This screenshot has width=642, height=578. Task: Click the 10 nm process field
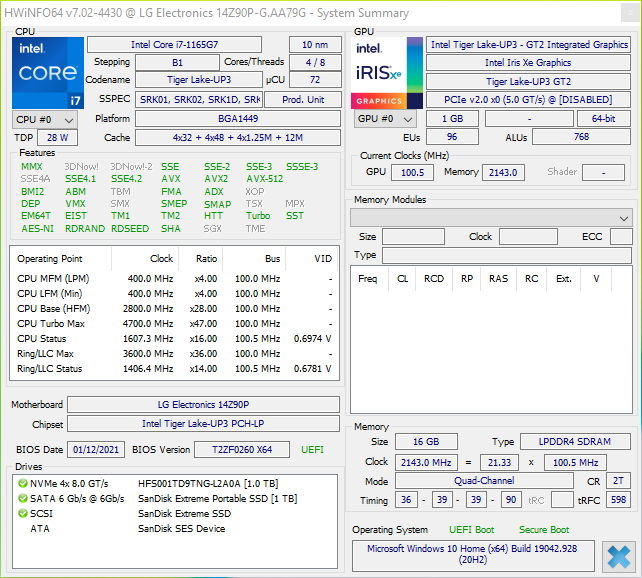pyautogui.click(x=315, y=45)
